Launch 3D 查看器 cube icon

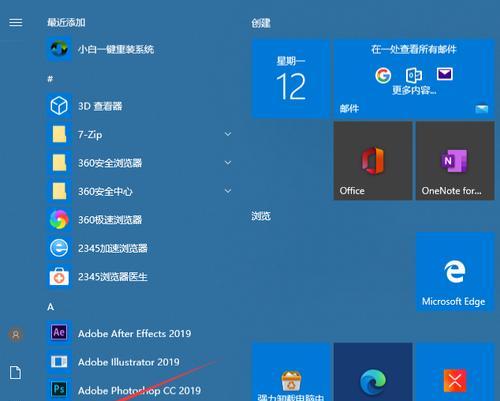(59, 106)
